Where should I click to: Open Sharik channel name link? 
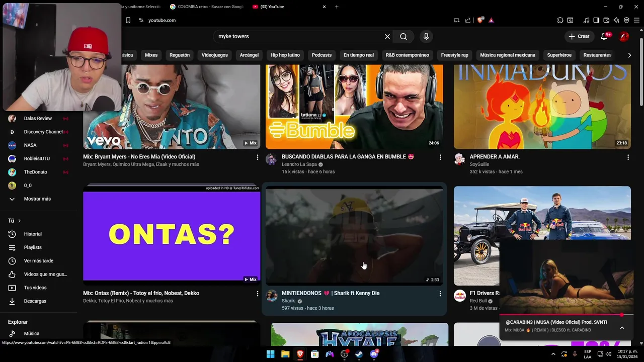[288, 301]
